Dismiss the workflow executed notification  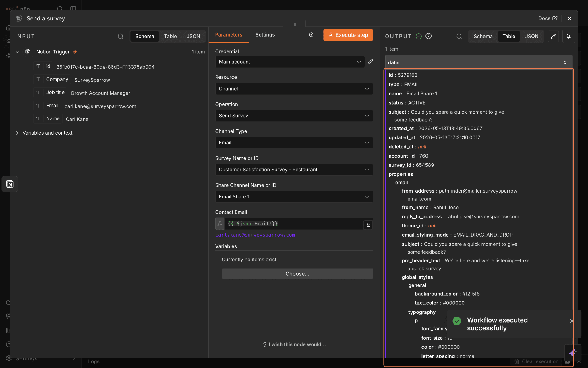pos(572,321)
